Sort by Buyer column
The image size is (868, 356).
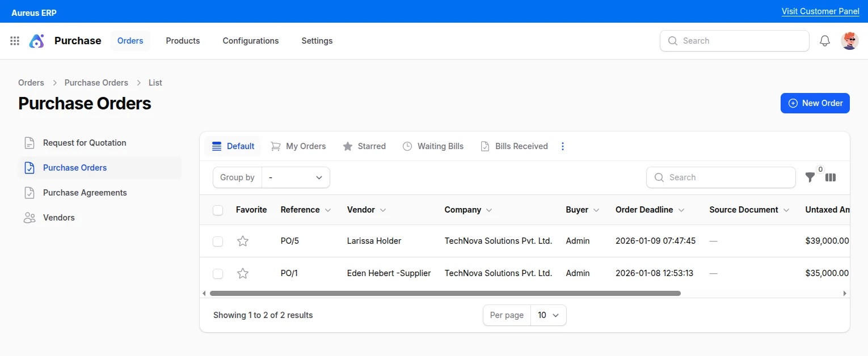coord(583,210)
